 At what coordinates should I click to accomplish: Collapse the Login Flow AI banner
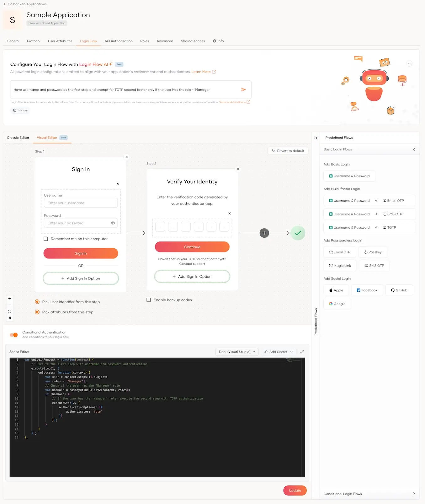click(409, 63)
